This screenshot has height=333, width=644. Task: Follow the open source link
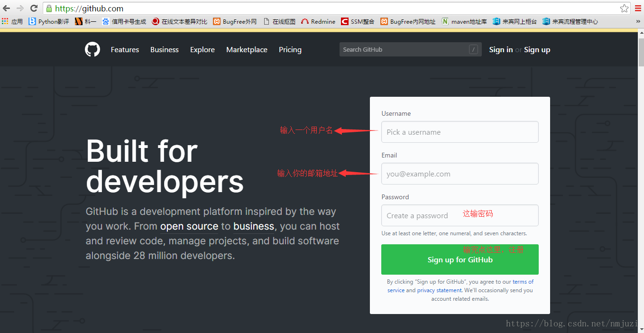point(189,226)
